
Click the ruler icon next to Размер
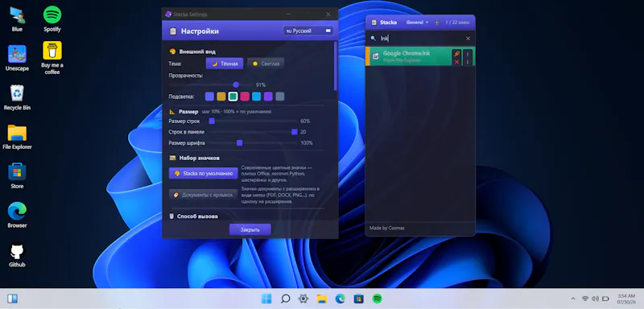pos(172,112)
